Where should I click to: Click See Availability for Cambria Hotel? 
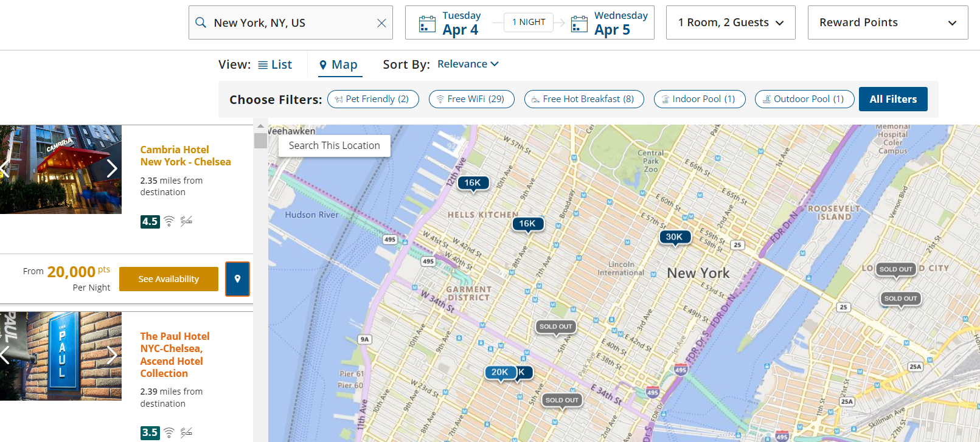pos(169,279)
